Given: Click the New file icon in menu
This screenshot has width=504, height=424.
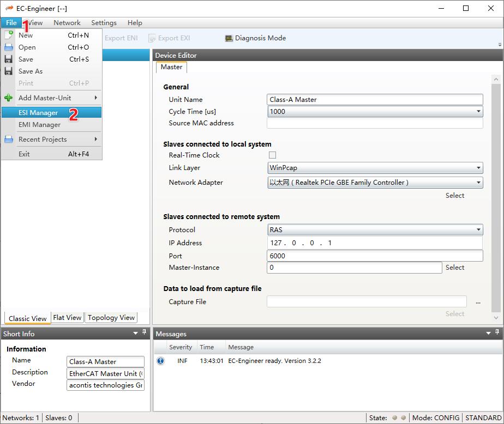Looking at the screenshot, I should click(x=9, y=35).
